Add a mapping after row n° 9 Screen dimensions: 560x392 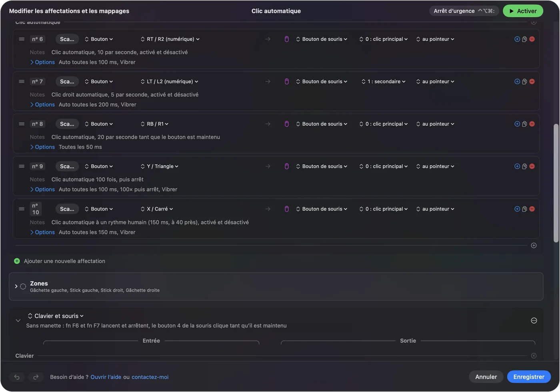click(517, 166)
